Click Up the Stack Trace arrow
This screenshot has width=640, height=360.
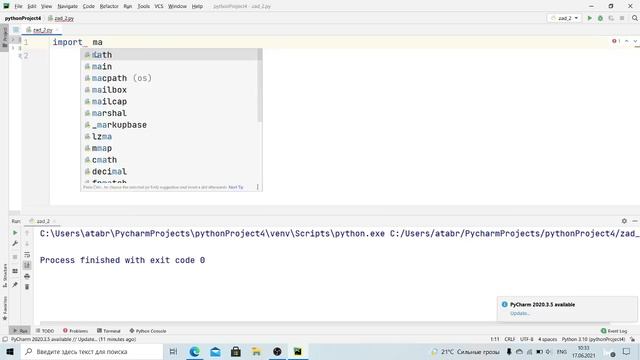click(x=27, y=233)
